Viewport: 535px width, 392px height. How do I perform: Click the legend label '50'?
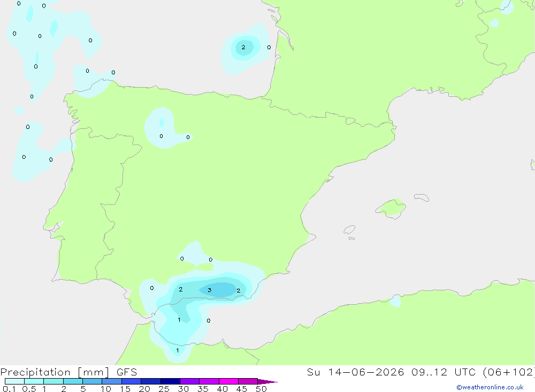coord(261,389)
